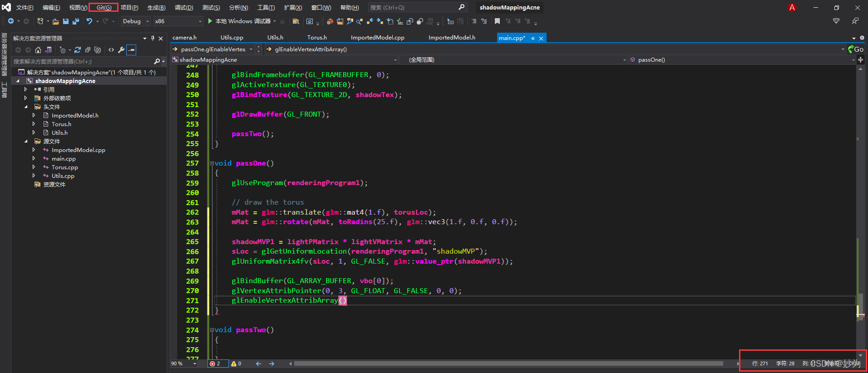Click the account avatar 'A' icon
868x373 pixels.
pos(792,7)
